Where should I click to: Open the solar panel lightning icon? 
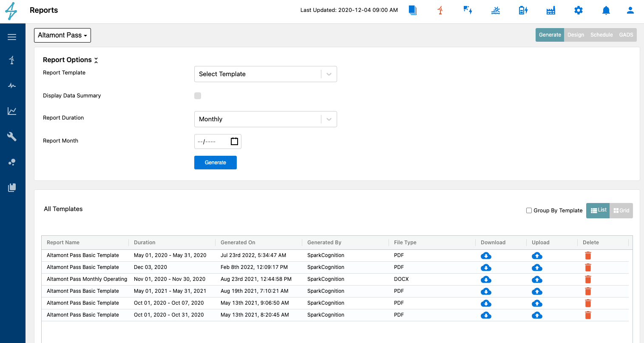(468, 10)
